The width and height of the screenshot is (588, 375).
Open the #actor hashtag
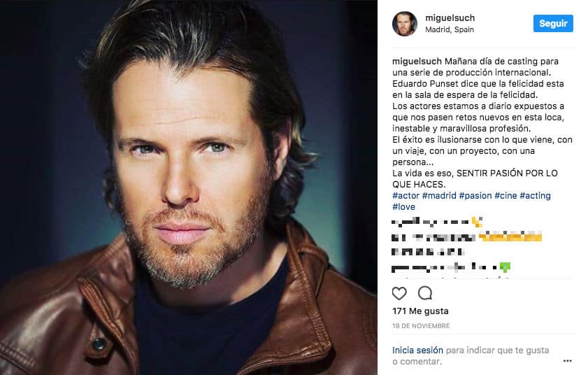tap(406, 196)
